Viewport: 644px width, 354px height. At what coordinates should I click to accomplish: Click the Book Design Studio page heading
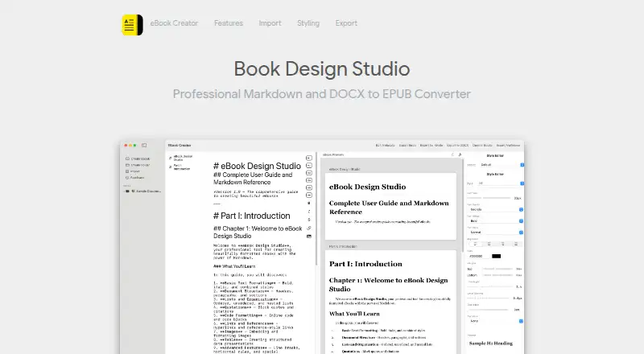pyautogui.click(x=322, y=68)
